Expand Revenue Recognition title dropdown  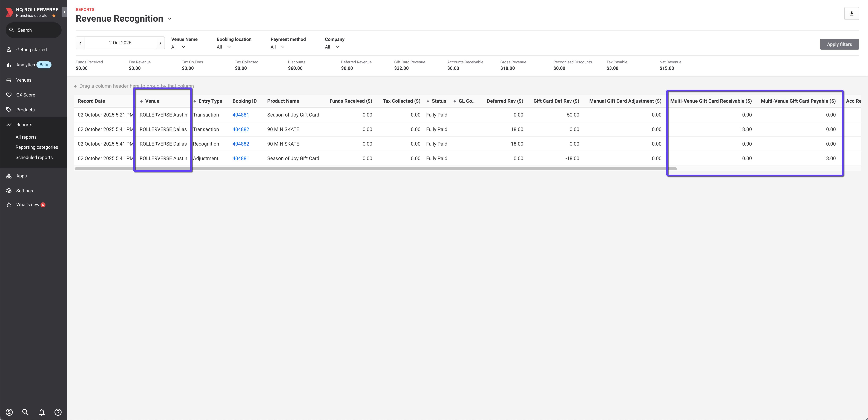(x=169, y=19)
